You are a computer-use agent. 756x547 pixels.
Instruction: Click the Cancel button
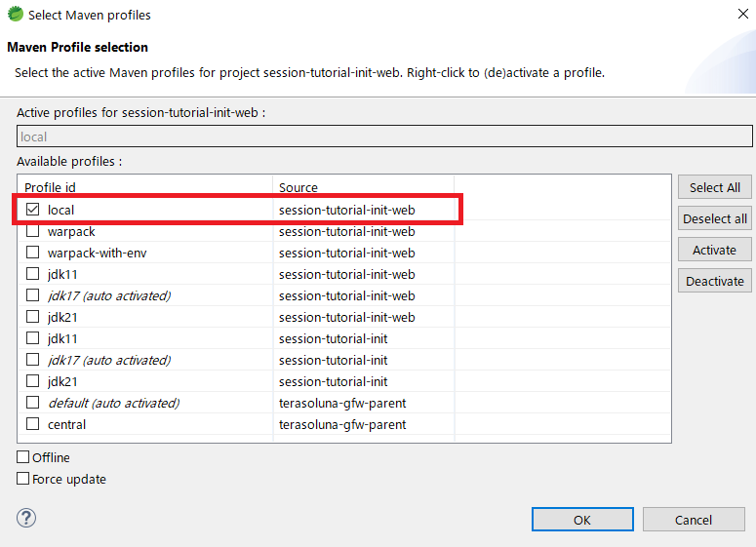pyautogui.click(x=694, y=520)
